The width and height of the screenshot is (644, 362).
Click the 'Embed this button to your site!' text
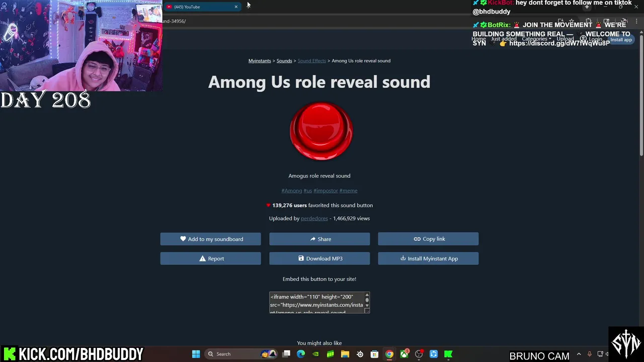click(x=319, y=279)
